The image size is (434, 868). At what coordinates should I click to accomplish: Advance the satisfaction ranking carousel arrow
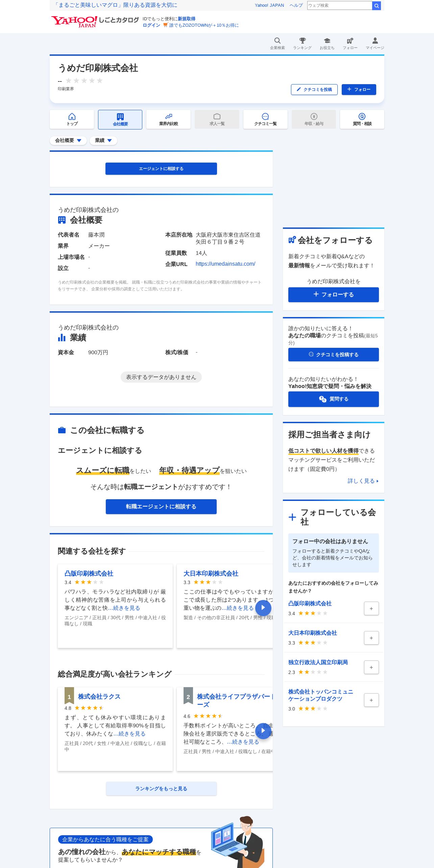[x=263, y=731]
